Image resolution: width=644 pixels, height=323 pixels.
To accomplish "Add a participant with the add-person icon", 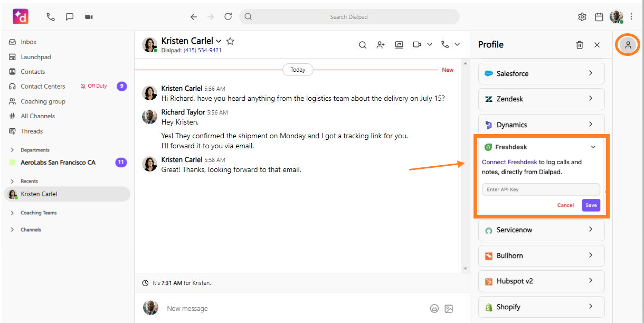I will (x=381, y=45).
